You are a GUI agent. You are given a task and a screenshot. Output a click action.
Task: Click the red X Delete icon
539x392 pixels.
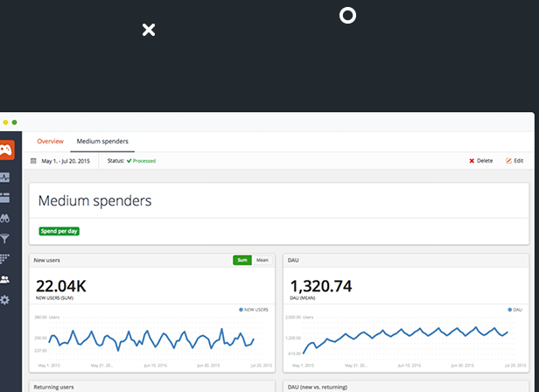click(x=472, y=161)
